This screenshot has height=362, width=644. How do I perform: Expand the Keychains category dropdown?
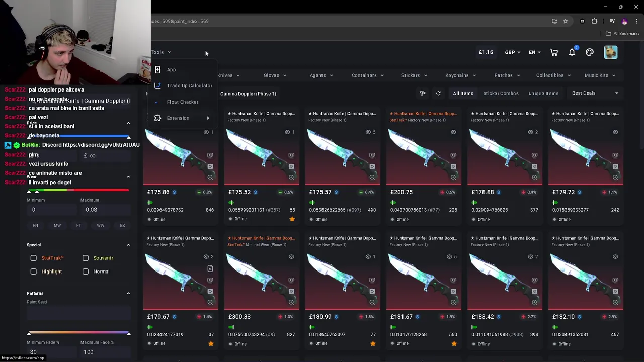(x=460, y=75)
